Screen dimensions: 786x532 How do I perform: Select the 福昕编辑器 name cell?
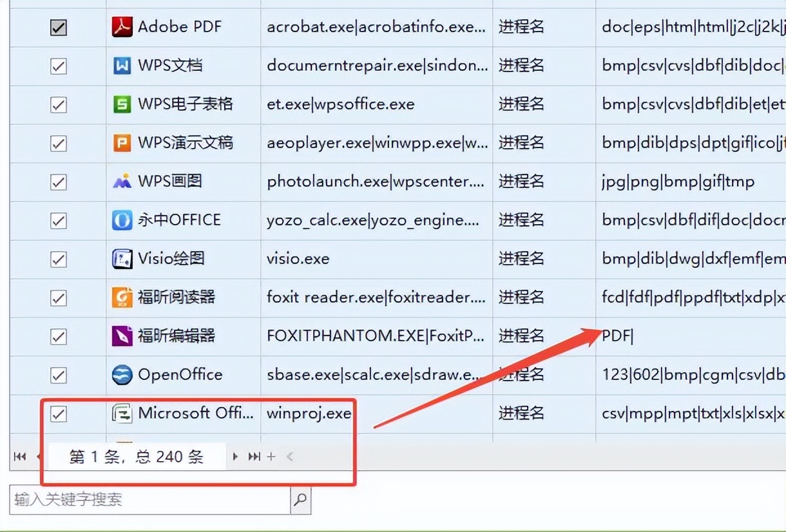click(184, 336)
